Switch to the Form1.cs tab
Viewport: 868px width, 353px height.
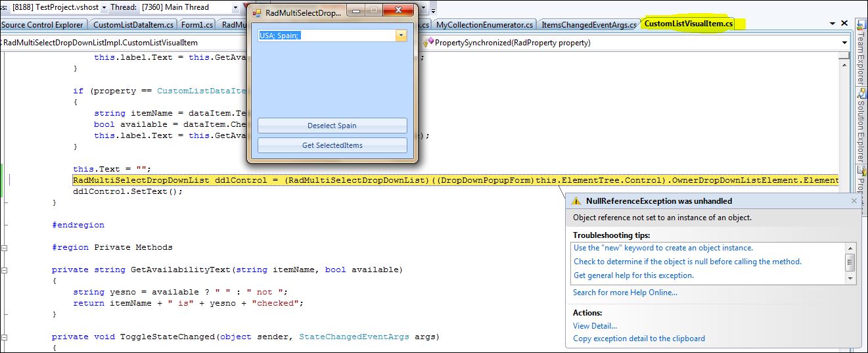(197, 25)
